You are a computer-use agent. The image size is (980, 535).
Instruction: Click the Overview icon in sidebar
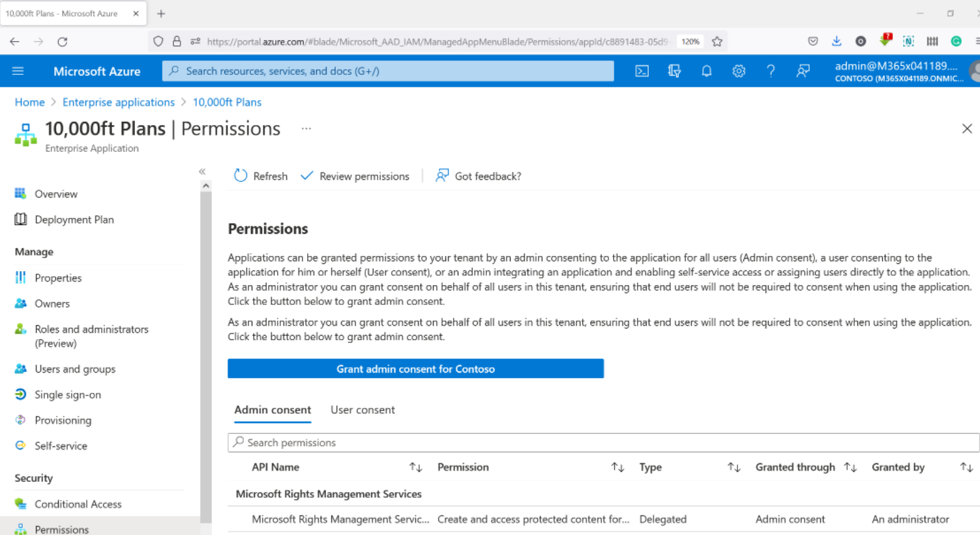[x=21, y=194]
